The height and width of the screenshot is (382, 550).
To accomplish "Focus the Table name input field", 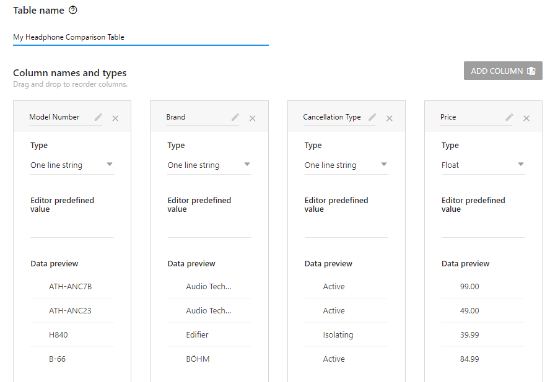I will click(x=141, y=37).
